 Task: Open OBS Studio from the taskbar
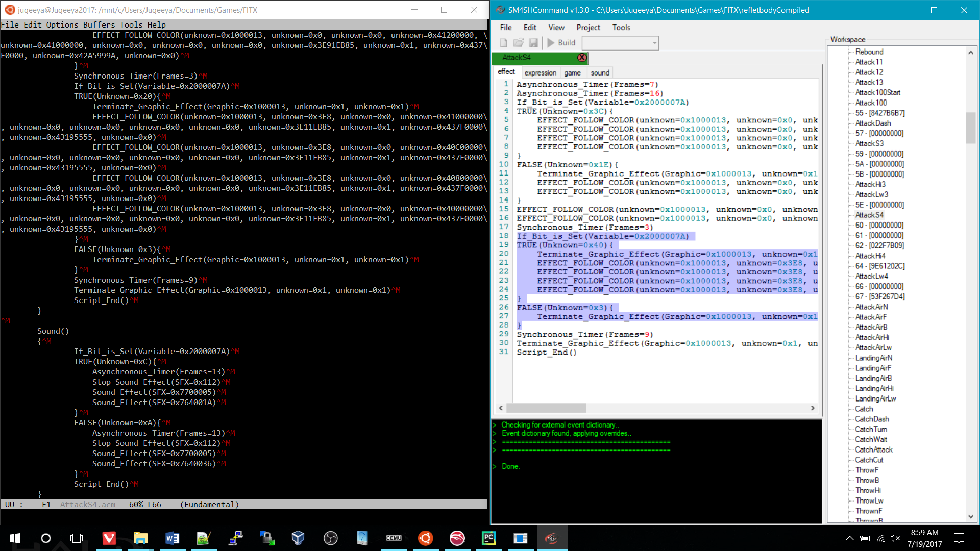pyautogui.click(x=330, y=538)
